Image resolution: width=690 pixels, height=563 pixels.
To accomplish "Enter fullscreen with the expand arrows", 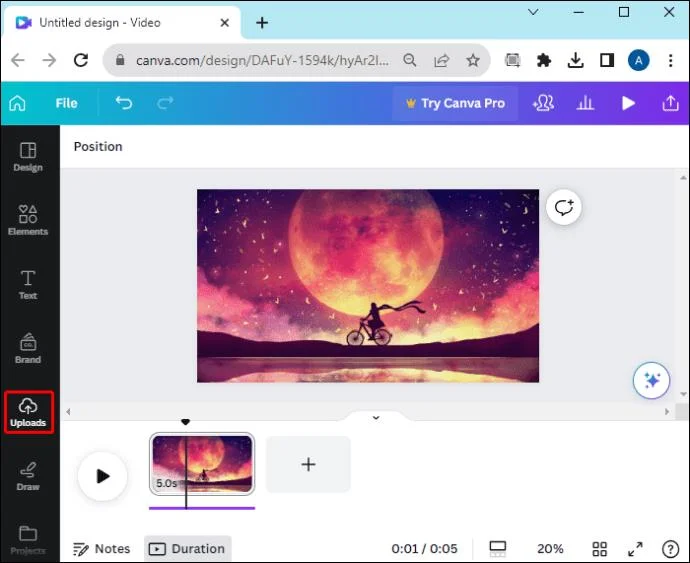I will [x=635, y=549].
